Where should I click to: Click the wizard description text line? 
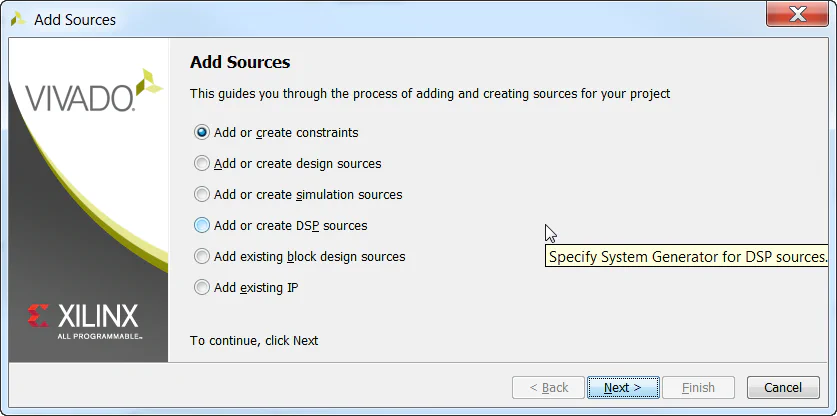tap(430, 94)
